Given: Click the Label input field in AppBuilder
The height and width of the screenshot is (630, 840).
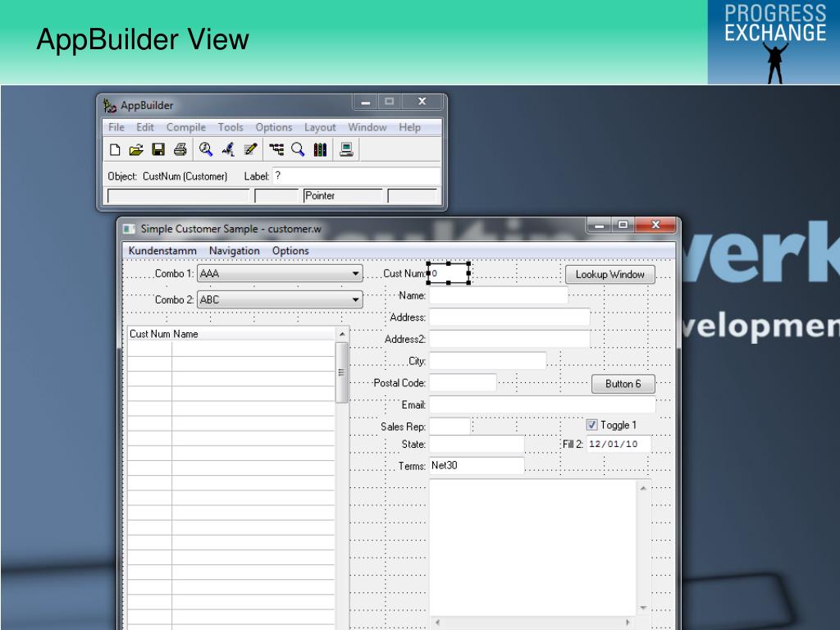Looking at the screenshot, I should click(x=357, y=176).
